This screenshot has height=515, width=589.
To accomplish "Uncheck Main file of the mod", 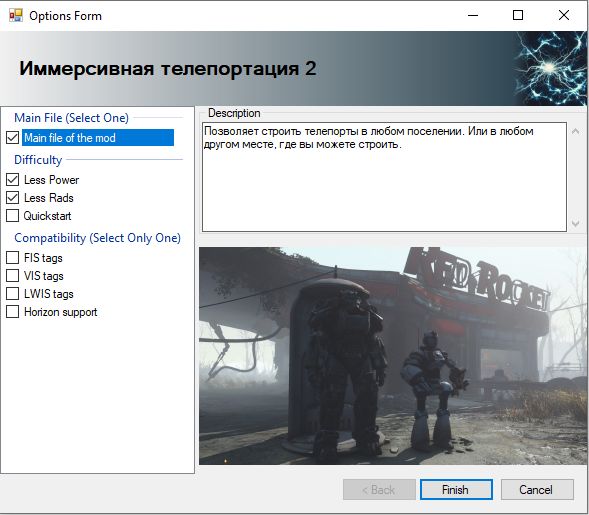I will tap(12, 138).
